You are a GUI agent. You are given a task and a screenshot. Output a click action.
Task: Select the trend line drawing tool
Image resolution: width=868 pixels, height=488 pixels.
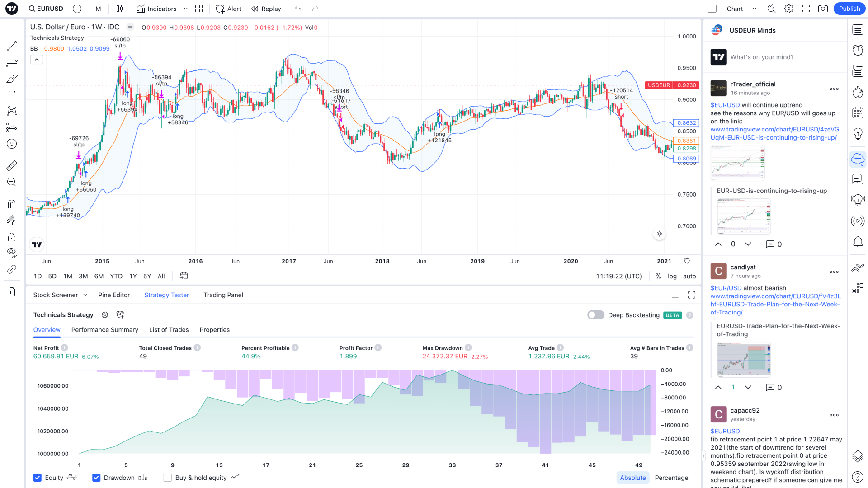pos(12,46)
